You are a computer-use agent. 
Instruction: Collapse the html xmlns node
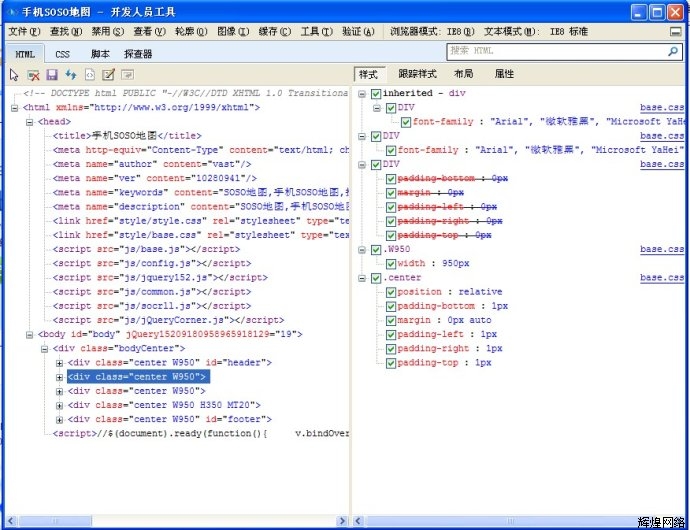(x=15, y=108)
